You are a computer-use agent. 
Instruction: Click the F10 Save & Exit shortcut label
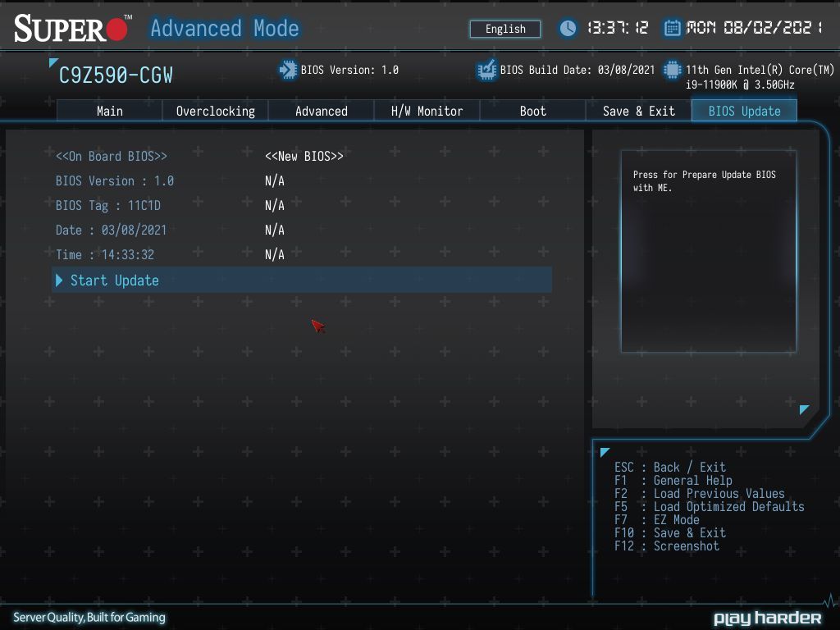pyautogui.click(x=670, y=533)
